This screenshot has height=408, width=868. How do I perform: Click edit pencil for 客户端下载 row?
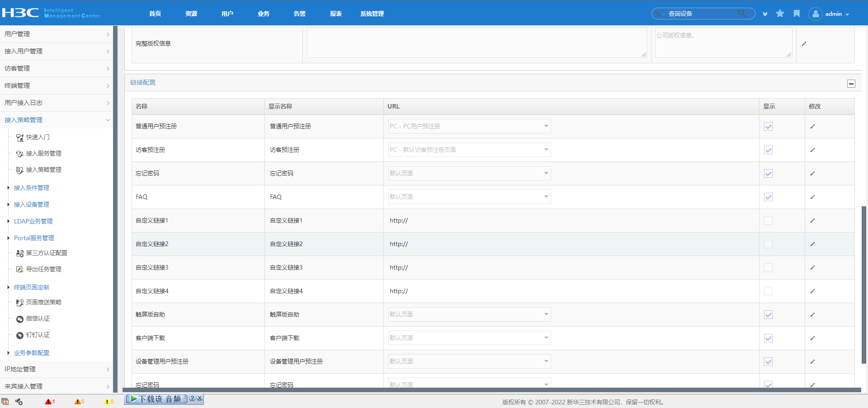(x=812, y=338)
